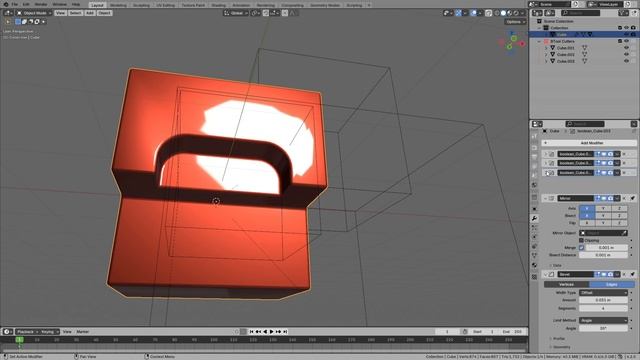This screenshot has height=360, width=640.
Task: Click the Bisect Distance value field
Action: coord(603,255)
